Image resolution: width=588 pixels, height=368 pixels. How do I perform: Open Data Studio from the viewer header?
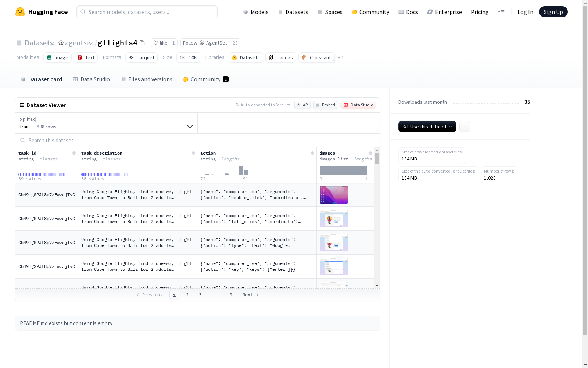pos(358,105)
